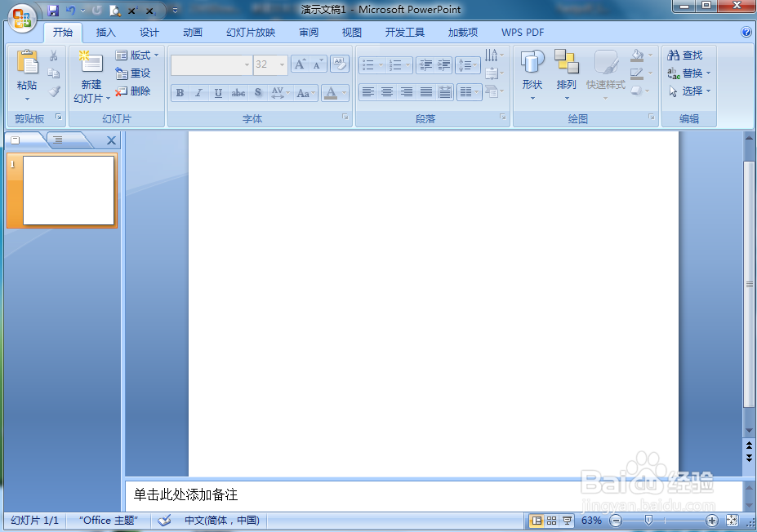757x532 pixels.
Task: Open the Shapes gallery icon
Action: [532, 62]
